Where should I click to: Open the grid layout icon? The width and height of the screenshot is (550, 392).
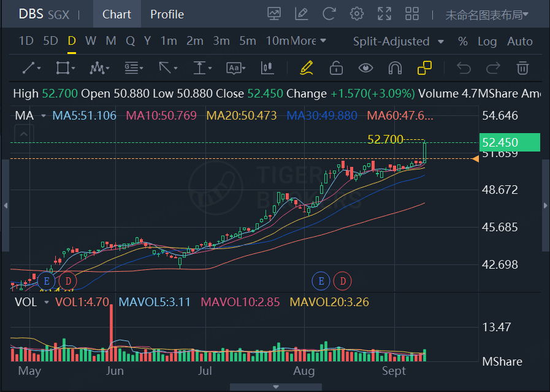pyautogui.click(x=412, y=14)
